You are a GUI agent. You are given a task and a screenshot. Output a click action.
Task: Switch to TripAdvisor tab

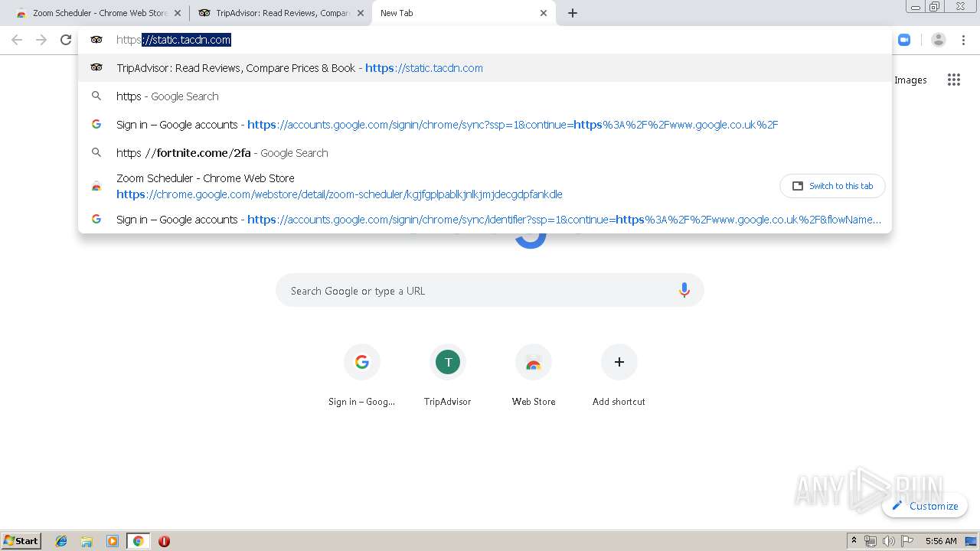tap(279, 13)
